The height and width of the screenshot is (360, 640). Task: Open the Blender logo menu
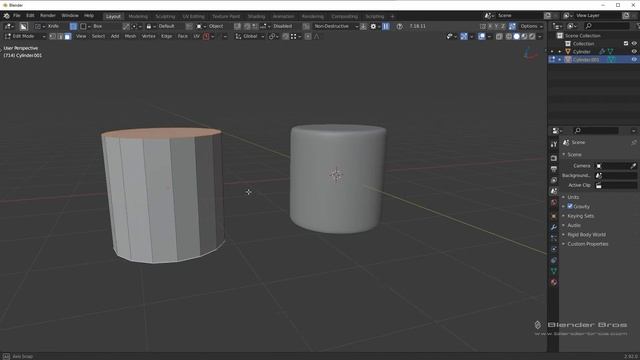click(7, 16)
